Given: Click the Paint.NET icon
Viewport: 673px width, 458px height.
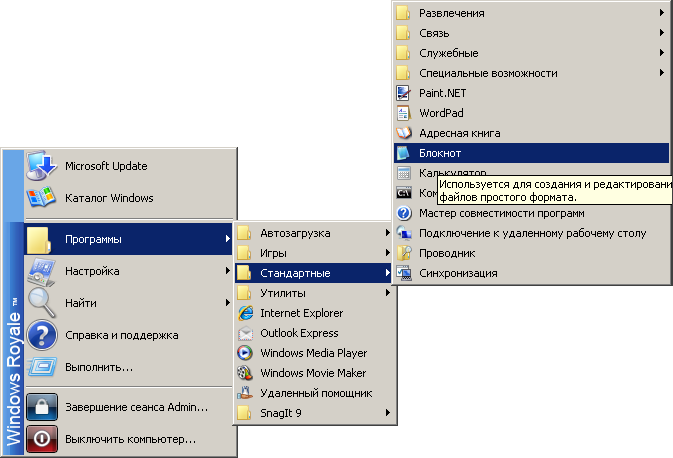Looking at the screenshot, I should pyautogui.click(x=404, y=93).
